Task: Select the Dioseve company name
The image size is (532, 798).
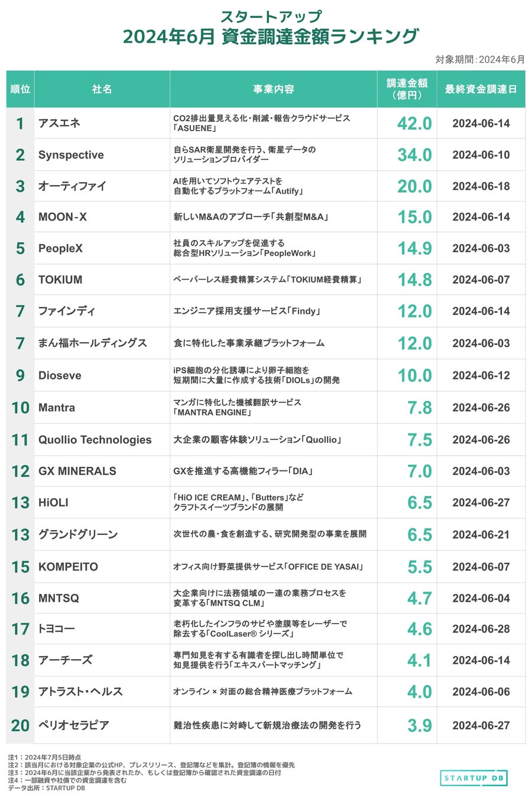Action: tap(60, 375)
